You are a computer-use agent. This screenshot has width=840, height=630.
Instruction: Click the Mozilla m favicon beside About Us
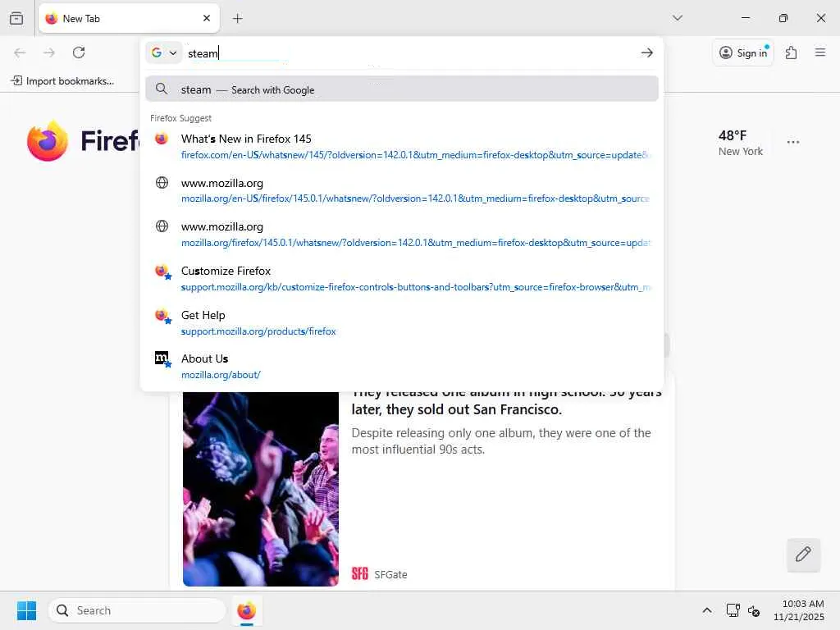[162, 359]
